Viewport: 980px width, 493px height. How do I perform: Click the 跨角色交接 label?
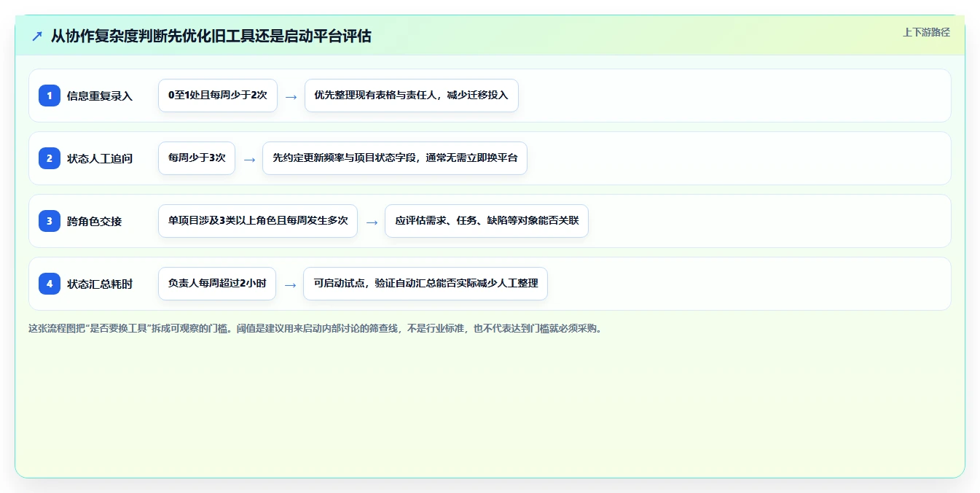coord(95,221)
